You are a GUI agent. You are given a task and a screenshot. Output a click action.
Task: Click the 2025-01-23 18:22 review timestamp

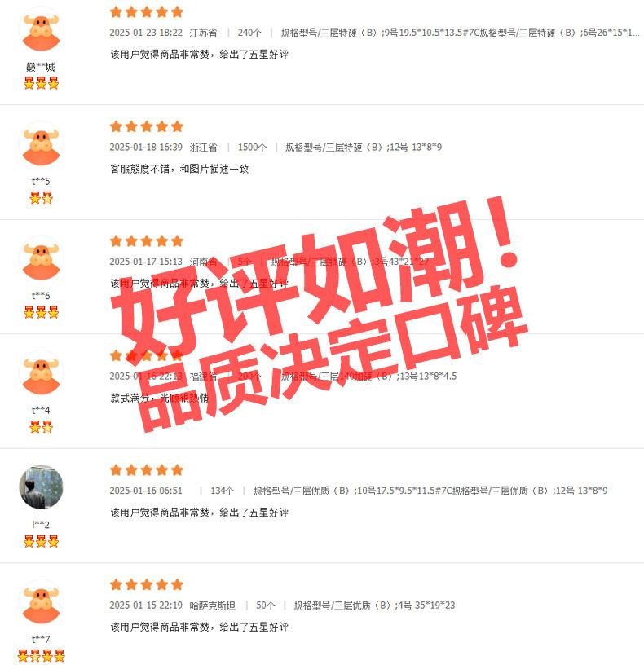[x=146, y=33]
